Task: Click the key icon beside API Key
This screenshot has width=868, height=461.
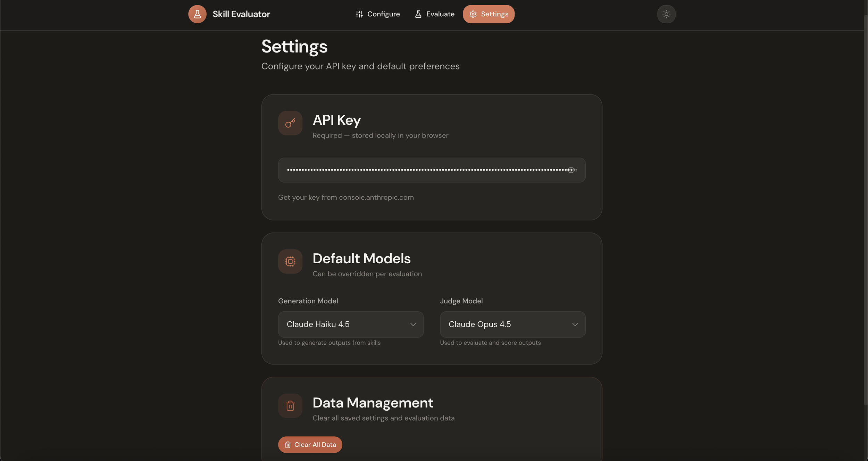Action: [x=290, y=123]
